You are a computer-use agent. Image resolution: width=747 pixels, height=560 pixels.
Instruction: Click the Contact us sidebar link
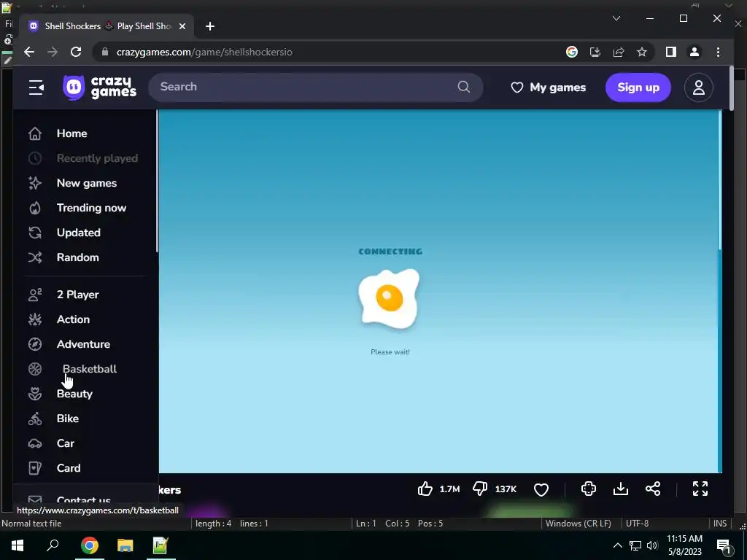coord(83,499)
